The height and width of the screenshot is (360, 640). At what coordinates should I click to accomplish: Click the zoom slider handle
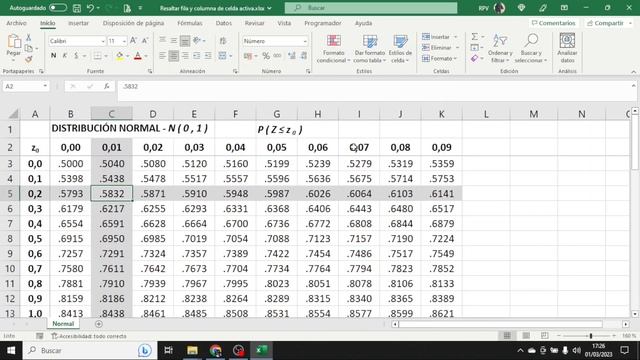(591, 336)
